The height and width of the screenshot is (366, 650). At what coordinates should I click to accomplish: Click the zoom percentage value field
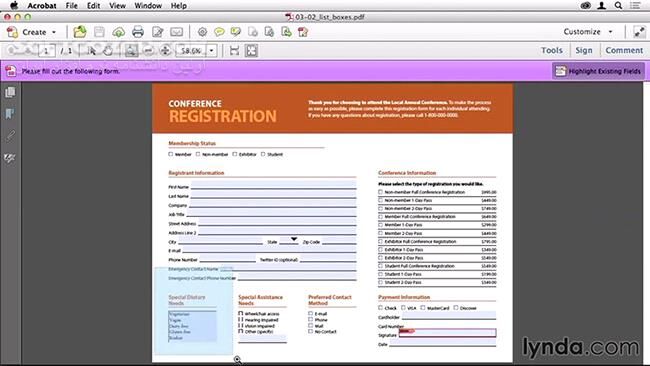[x=192, y=51]
